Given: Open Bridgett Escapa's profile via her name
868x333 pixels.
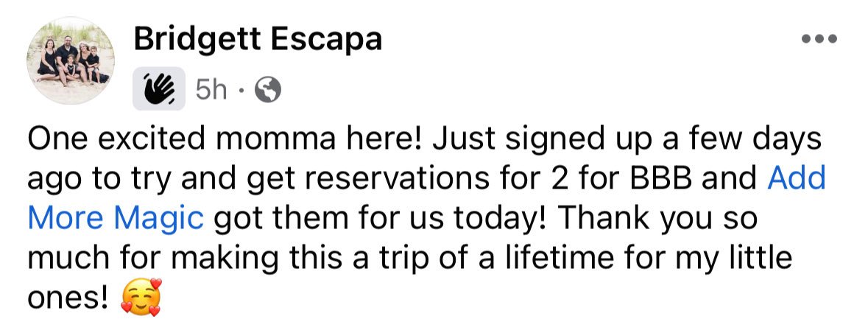Looking at the screenshot, I should click(x=258, y=39).
